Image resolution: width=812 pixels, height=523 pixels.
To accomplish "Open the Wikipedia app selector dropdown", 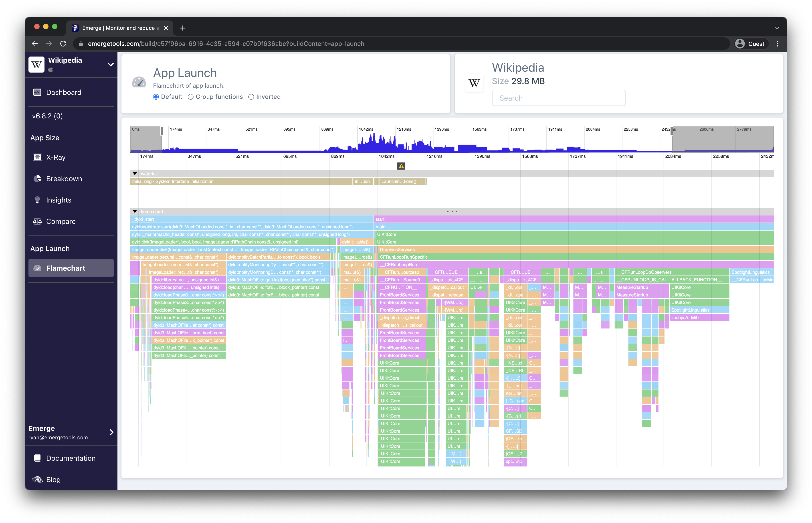I will tap(110, 65).
